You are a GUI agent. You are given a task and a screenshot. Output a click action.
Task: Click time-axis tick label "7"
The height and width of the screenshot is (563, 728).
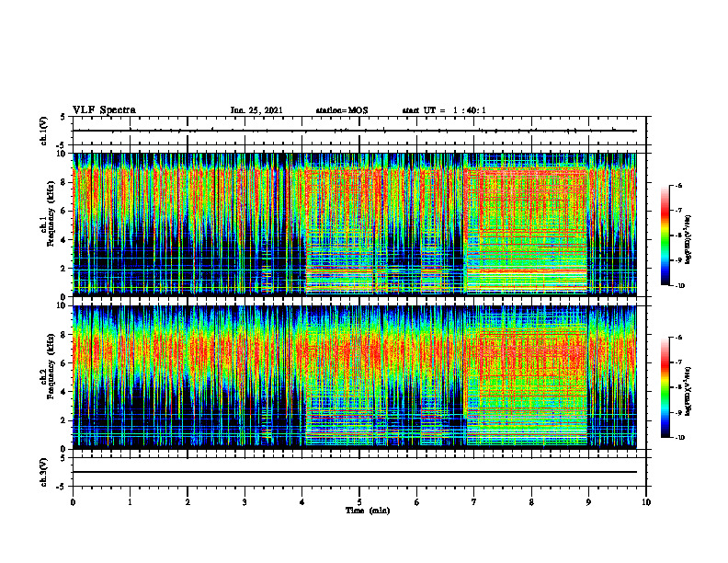(474, 502)
